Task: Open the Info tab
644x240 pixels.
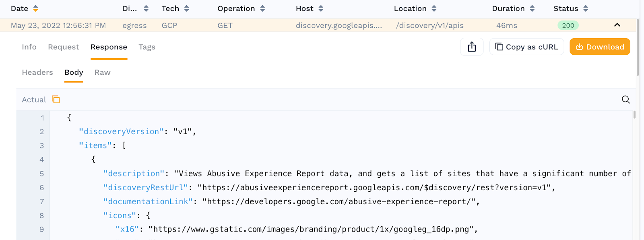Action: tap(29, 47)
